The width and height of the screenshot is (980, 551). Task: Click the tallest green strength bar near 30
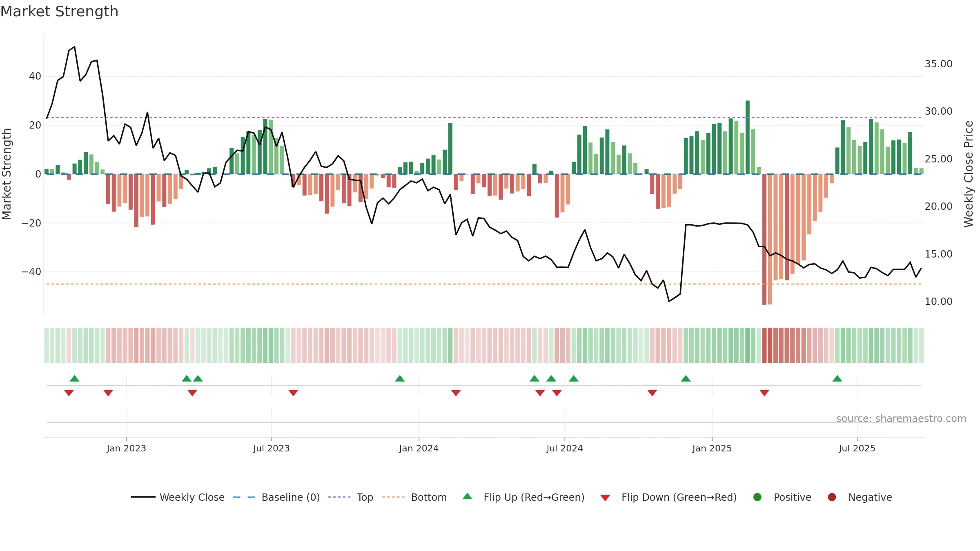[x=748, y=137]
